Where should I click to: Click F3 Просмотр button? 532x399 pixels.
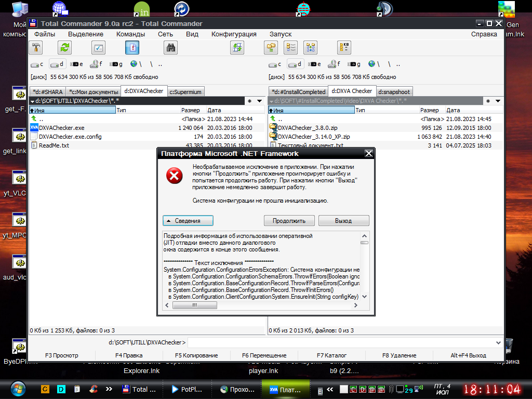click(x=62, y=355)
